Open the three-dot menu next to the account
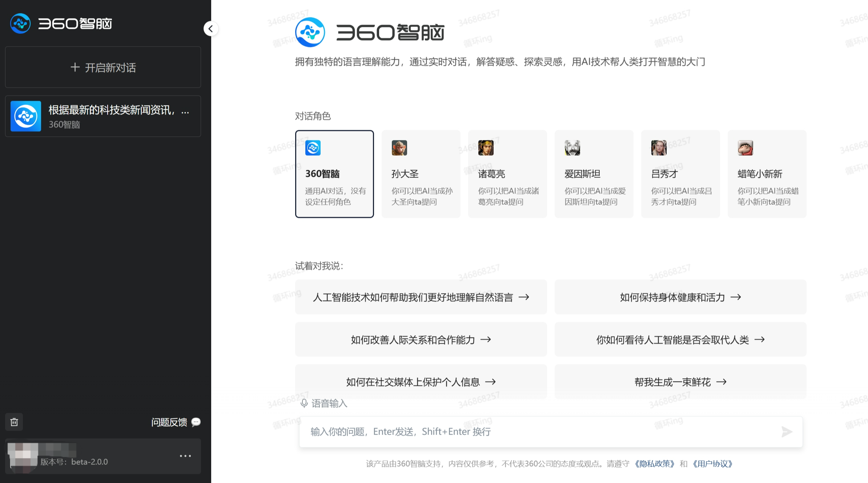Screen dimensions: 868x483 [186, 456]
